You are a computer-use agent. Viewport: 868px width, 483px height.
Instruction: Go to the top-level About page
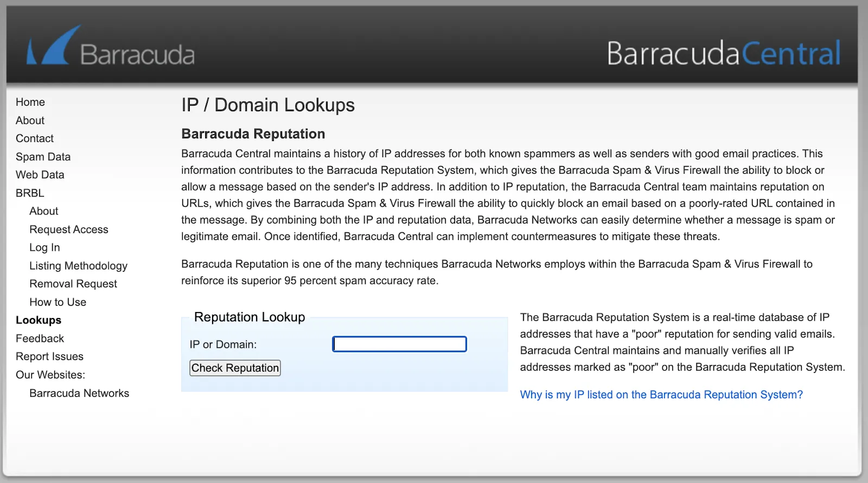(30, 120)
